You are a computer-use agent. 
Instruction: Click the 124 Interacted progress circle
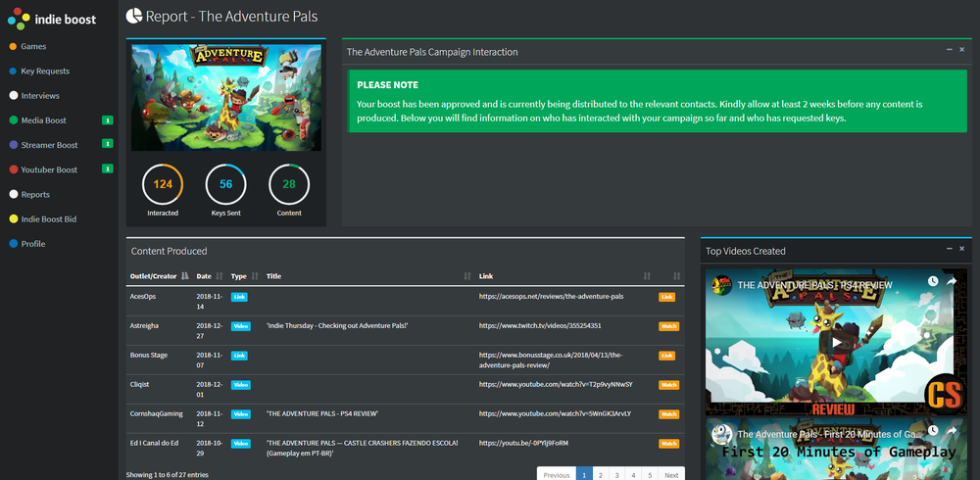point(163,184)
